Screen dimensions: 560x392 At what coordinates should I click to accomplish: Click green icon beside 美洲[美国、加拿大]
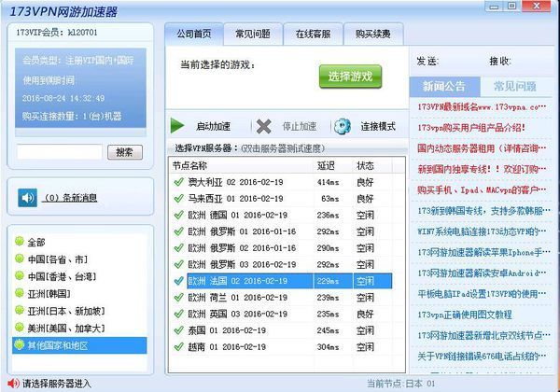(20, 328)
